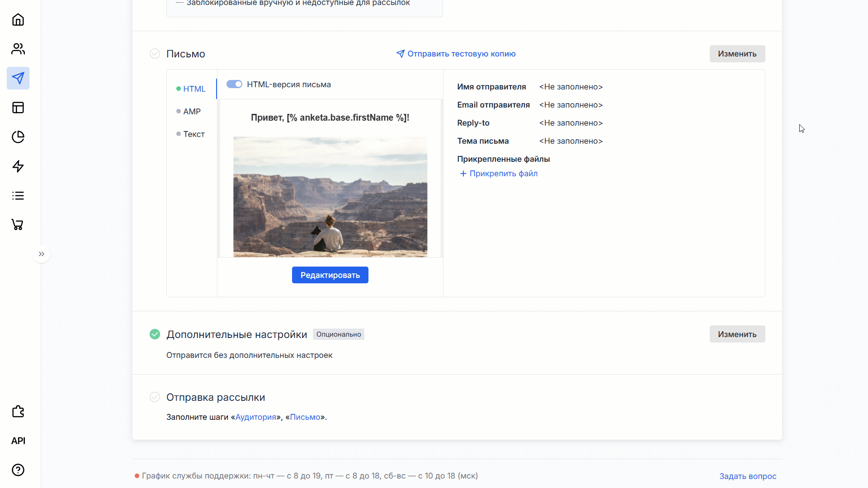Viewport: 868px width, 488px height.
Task: Switch to the HTML tab
Action: point(194,89)
